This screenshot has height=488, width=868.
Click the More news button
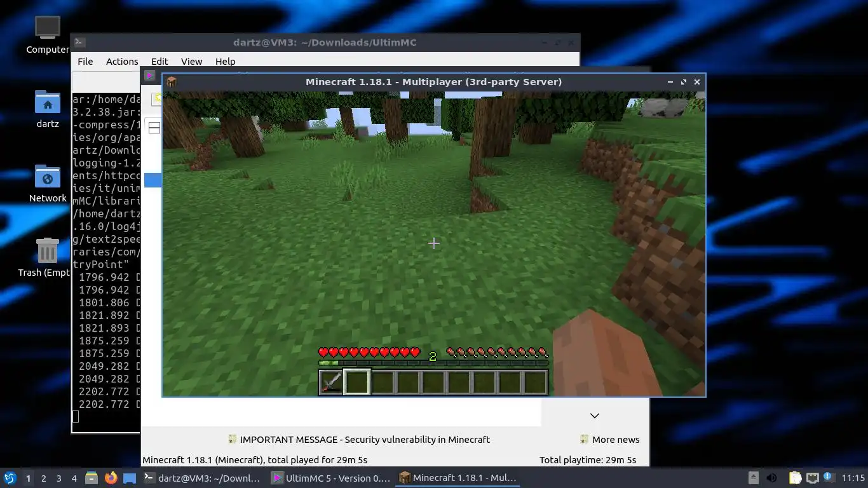[610, 439]
